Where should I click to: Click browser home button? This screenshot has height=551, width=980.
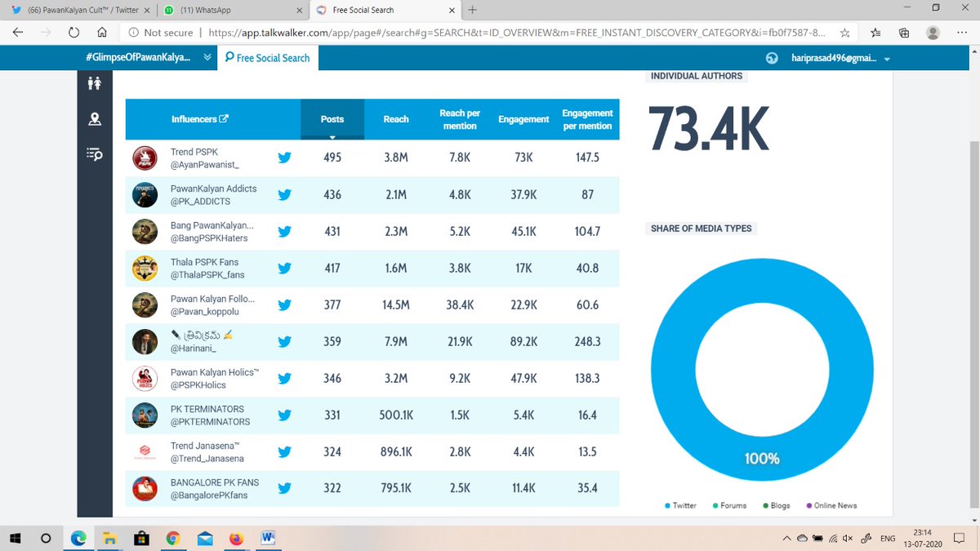point(101,33)
